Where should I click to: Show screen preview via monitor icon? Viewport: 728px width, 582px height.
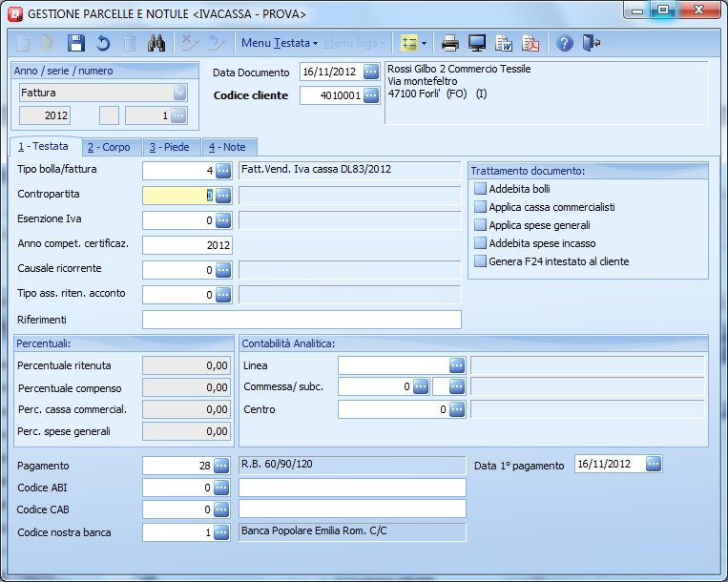point(477,43)
